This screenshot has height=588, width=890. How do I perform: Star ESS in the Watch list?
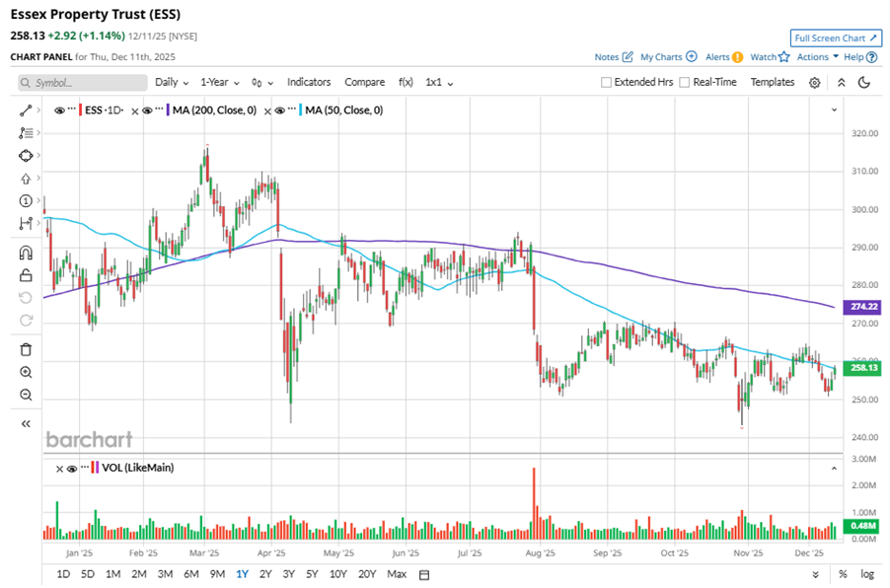click(783, 57)
